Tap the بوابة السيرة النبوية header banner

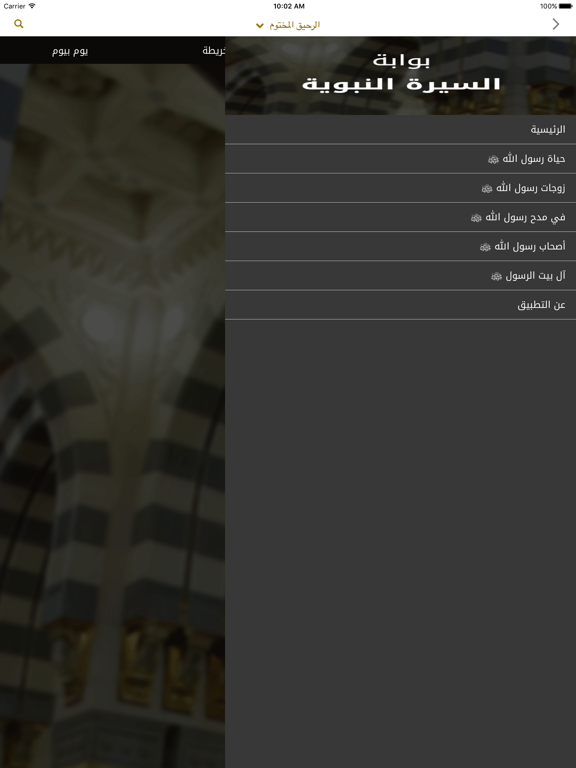click(x=400, y=75)
